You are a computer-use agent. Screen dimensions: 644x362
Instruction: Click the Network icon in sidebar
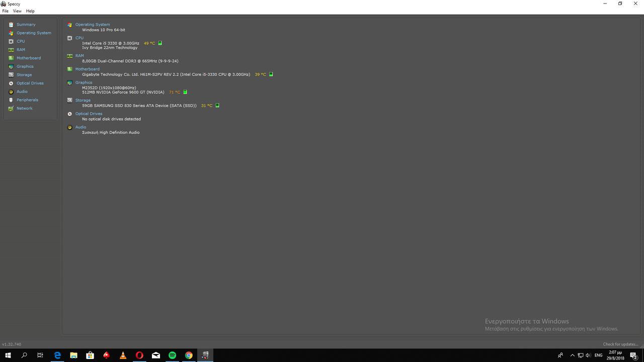11,109
